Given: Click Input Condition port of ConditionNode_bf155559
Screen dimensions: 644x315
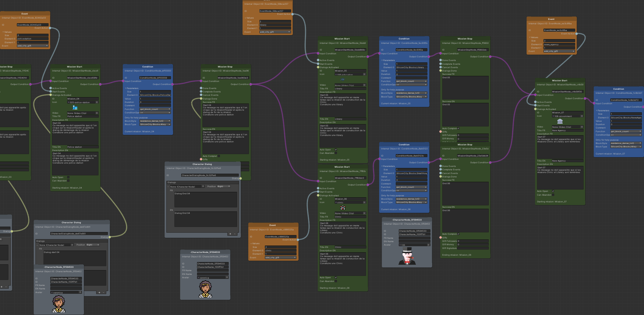Looking at the screenshot, I should pyautogui.click(x=123, y=81).
